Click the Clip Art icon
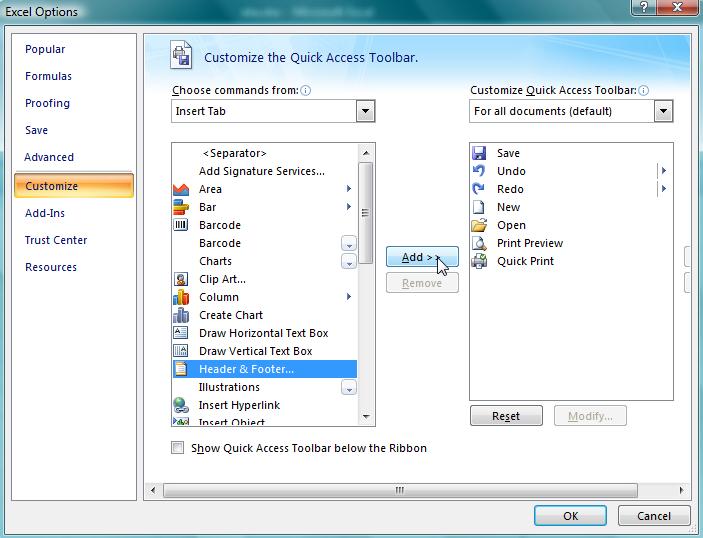The width and height of the screenshot is (703, 538). pyautogui.click(x=181, y=279)
